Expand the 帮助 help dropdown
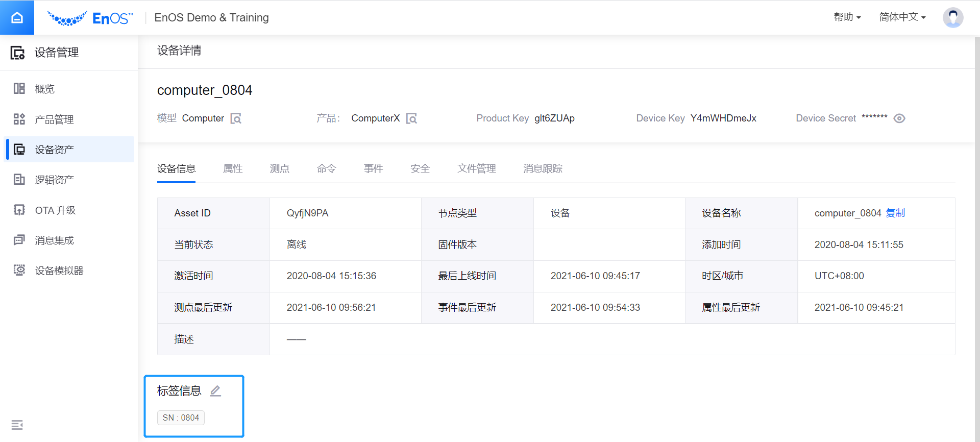Image resolution: width=980 pixels, height=442 pixels. point(847,17)
